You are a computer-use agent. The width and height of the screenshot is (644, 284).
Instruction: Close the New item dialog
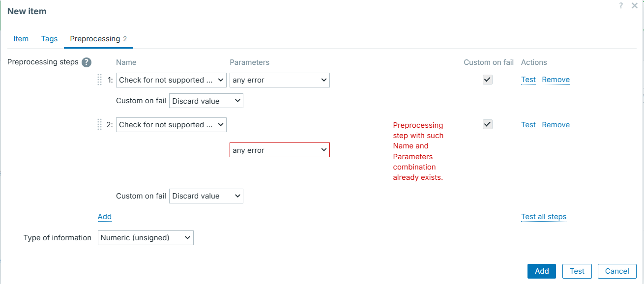coord(635,5)
